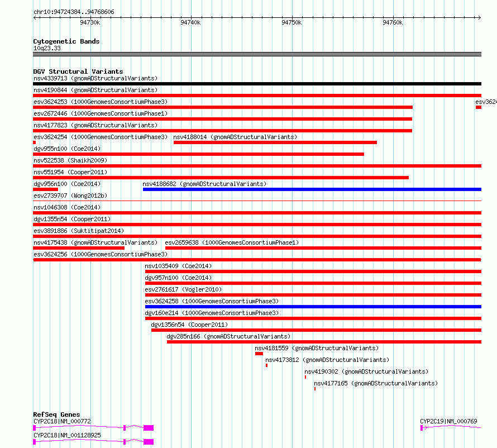Click the small red esv3624254 variant bar
The height and width of the screenshot is (448, 497).
[x=34, y=142]
